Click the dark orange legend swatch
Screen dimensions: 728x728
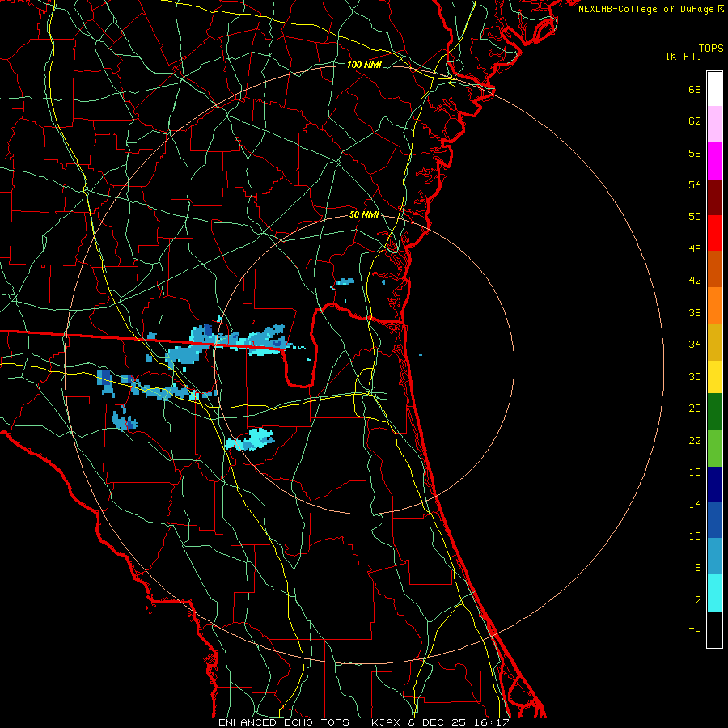tap(714, 269)
